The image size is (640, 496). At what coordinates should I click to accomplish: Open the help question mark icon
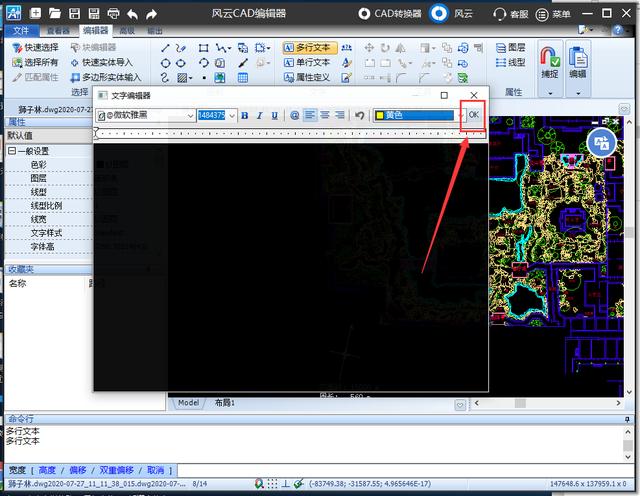pos(618,30)
